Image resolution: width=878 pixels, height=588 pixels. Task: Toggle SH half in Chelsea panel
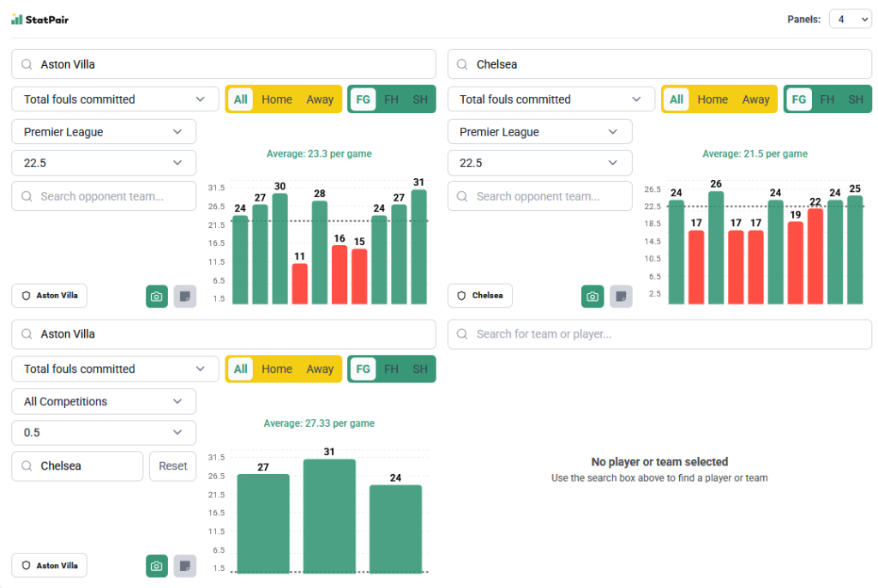(x=855, y=99)
